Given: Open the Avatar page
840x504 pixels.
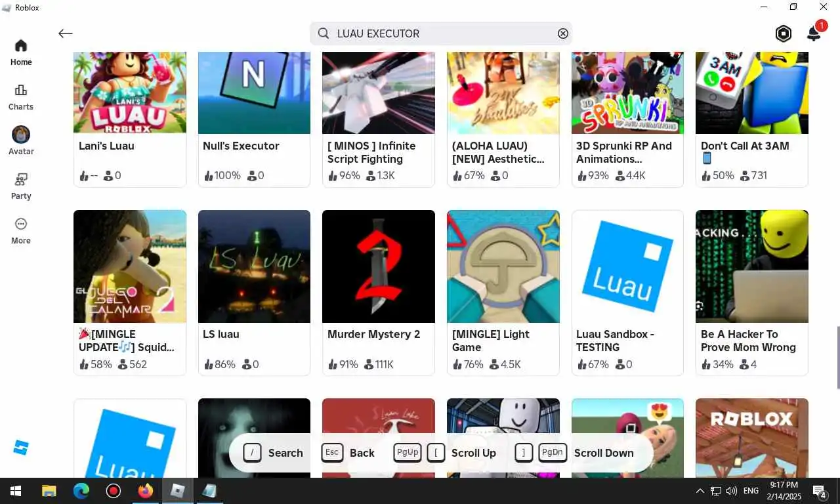Looking at the screenshot, I should click(21, 142).
